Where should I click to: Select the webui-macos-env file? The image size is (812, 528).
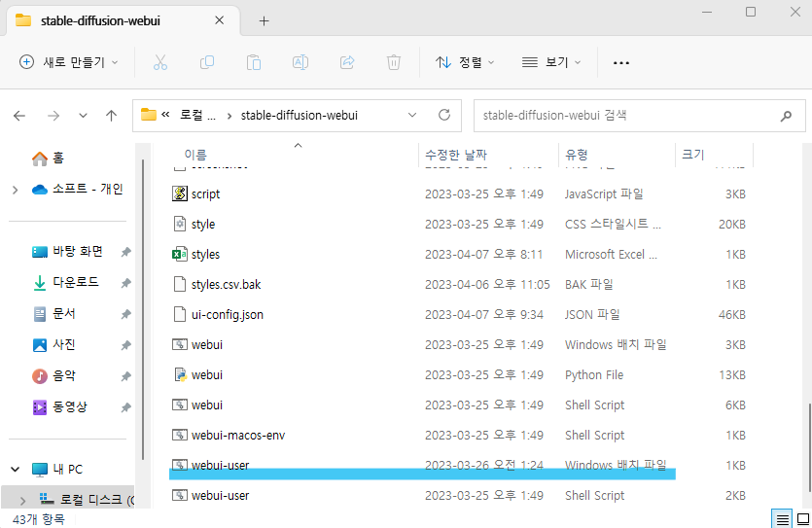tap(238, 435)
